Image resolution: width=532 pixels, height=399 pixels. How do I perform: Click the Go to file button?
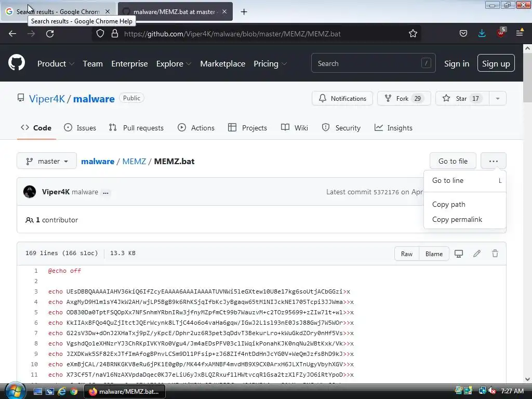(453, 161)
